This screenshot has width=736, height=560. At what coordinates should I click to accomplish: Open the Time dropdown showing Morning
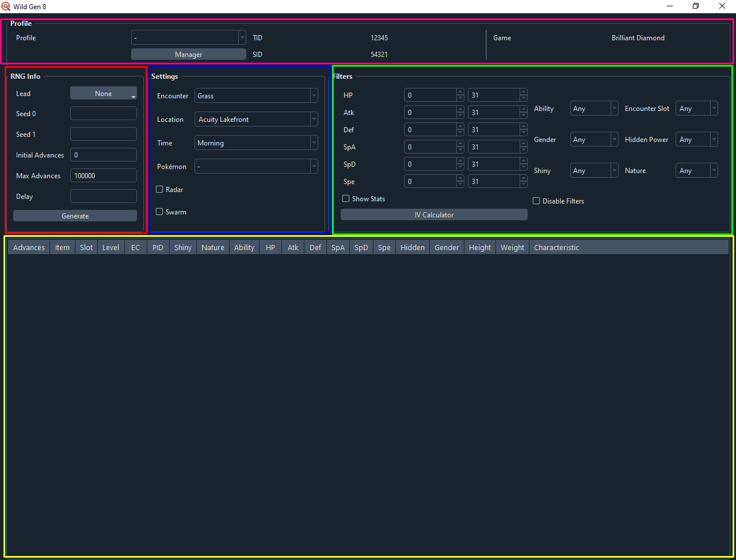point(256,143)
